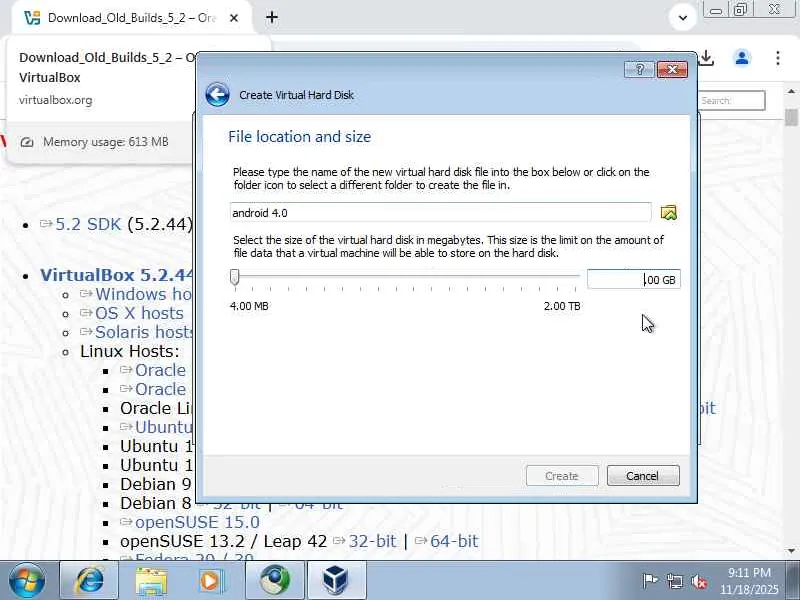Open a new browser tab with plus
The width and height of the screenshot is (800, 600).
point(272,18)
